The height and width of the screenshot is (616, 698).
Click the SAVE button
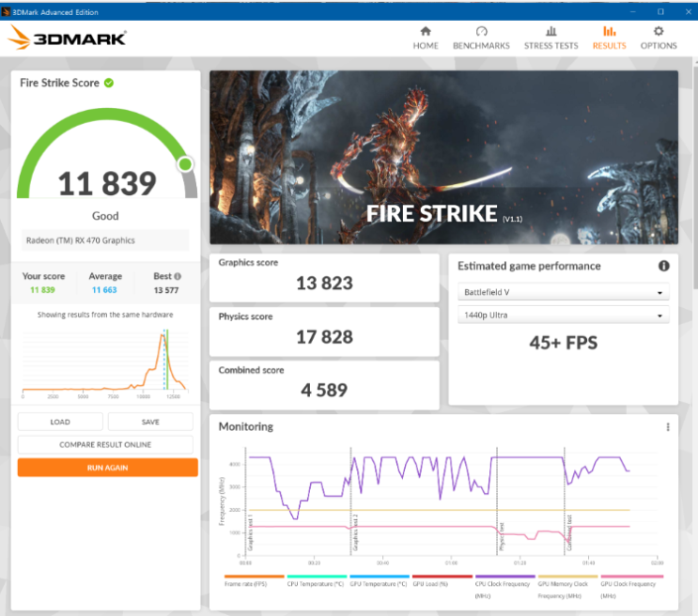click(150, 422)
